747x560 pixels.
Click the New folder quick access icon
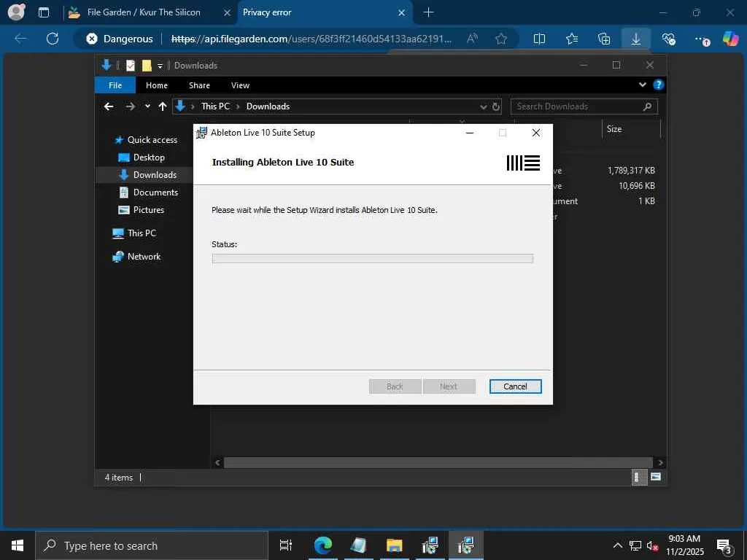[147, 65]
